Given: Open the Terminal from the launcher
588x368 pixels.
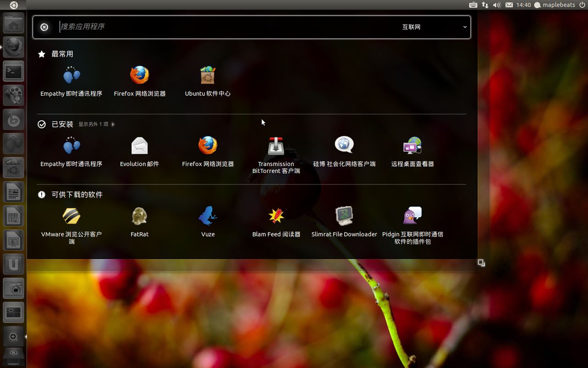Looking at the screenshot, I should point(13,71).
